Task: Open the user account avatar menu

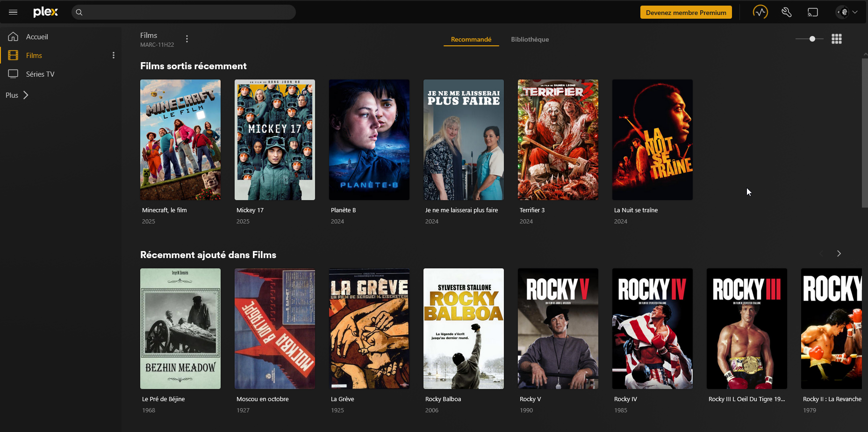Action: pyautogui.click(x=847, y=12)
